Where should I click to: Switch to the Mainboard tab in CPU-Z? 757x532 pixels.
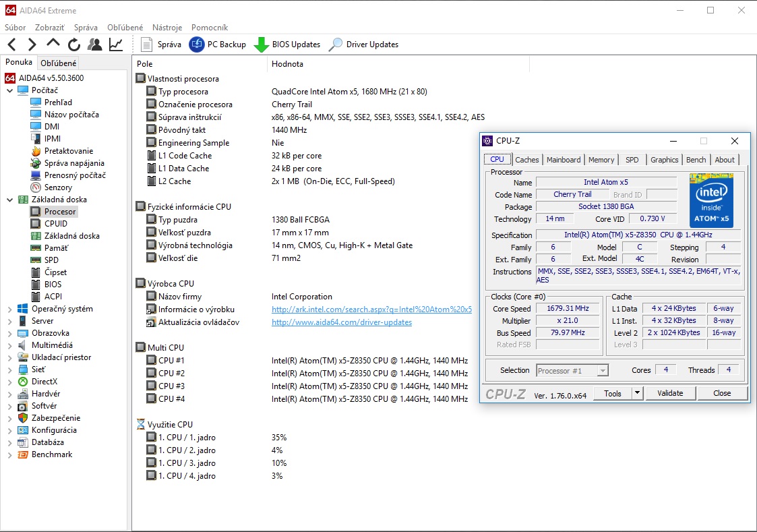(564, 160)
